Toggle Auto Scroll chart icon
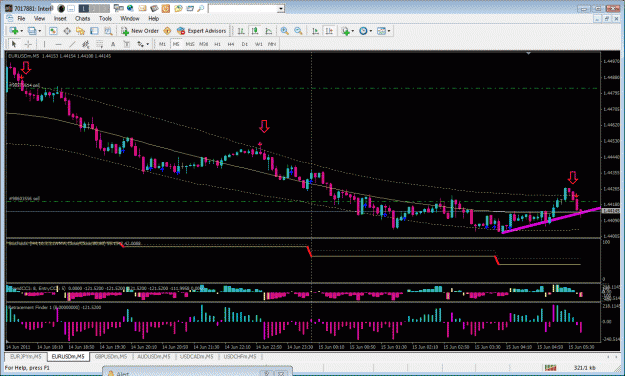This screenshot has width=625, height=376. coord(315,31)
